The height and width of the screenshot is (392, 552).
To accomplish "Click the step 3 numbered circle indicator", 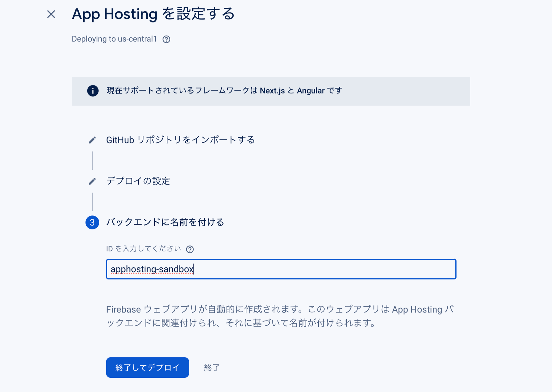I will (x=92, y=222).
